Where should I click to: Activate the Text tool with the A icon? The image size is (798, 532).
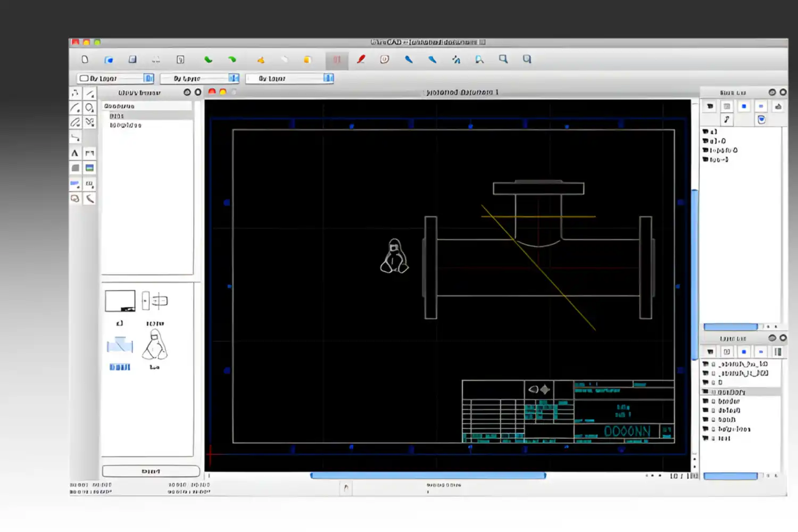(x=75, y=153)
